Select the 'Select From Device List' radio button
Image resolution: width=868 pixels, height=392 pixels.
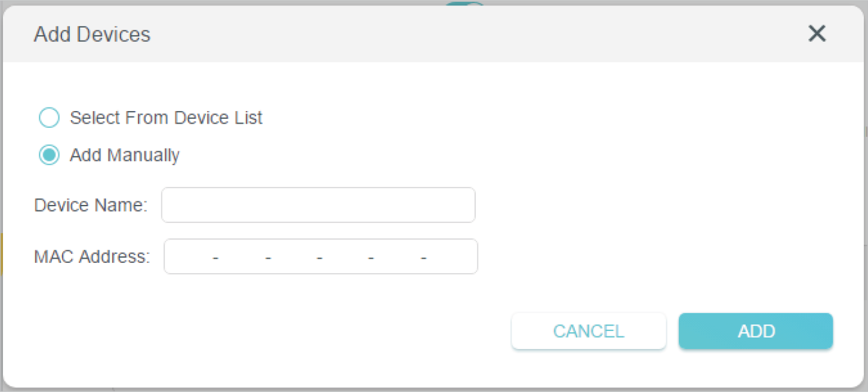tap(49, 118)
